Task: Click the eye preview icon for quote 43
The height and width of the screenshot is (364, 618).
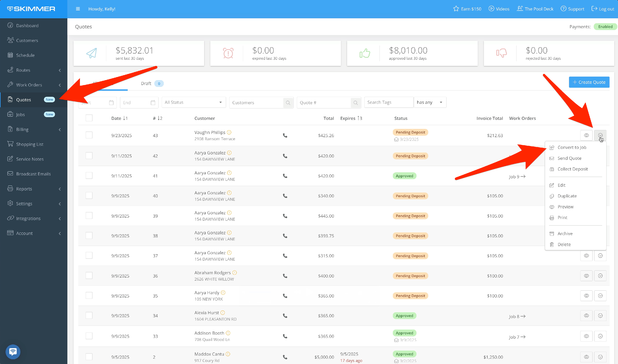Action: (586, 135)
